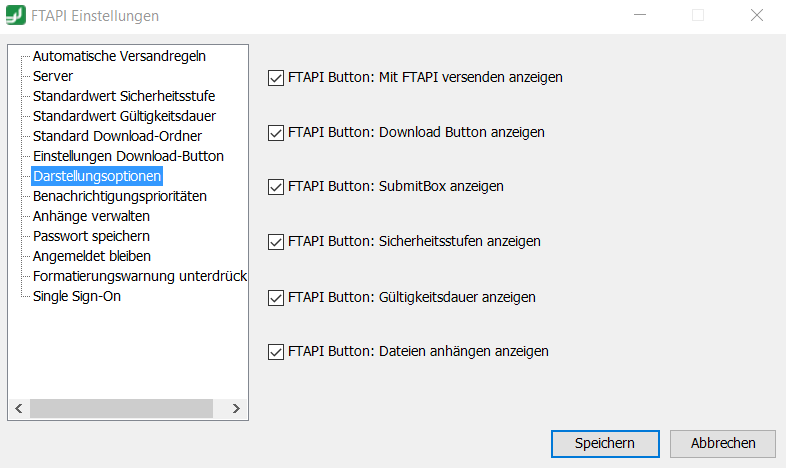
Task: Select Benachrichtigungsprioritäten in the sidebar
Action: [120, 196]
